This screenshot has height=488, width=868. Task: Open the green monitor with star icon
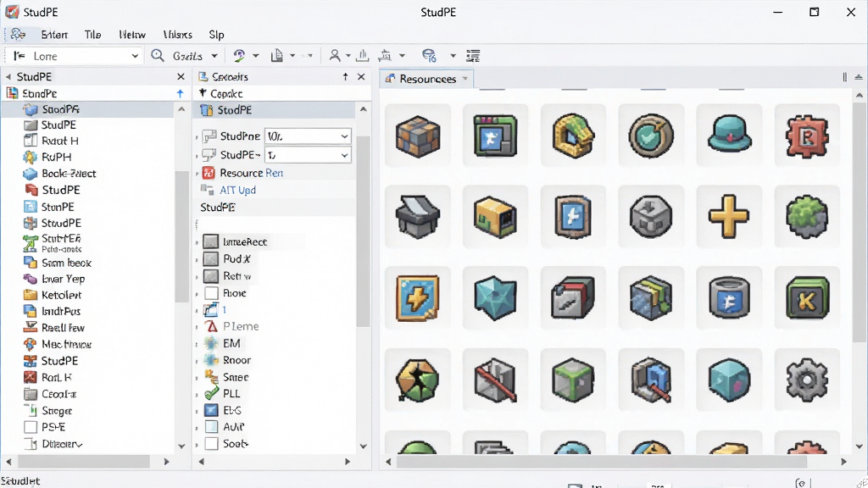coord(495,136)
